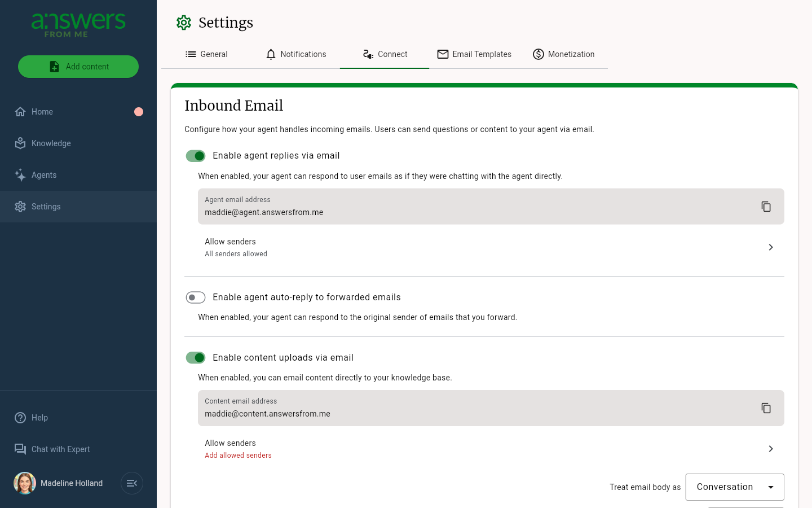The image size is (812, 508).
Task: Click the "All senders allowed" text
Action: click(236, 254)
